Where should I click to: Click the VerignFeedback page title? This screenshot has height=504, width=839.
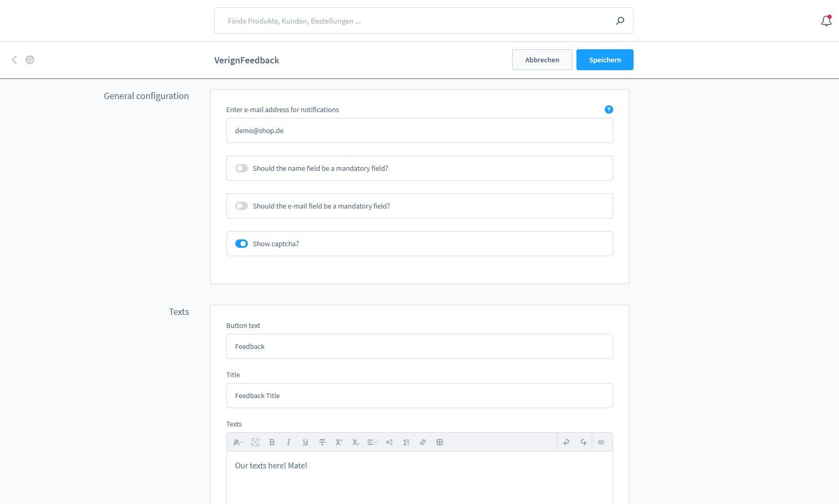(246, 60)
